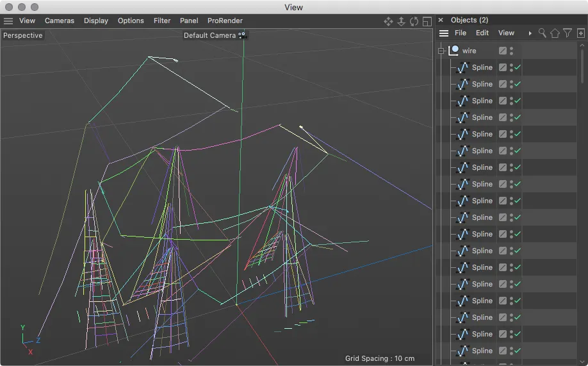Toggle layer square of second Spline row
The width and height of the screenshot is (588, 366).
pyautogui.click(x=503, y=84)
